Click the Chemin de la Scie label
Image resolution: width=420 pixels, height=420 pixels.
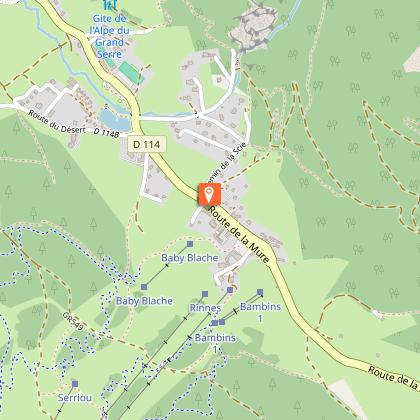(228, 164)
